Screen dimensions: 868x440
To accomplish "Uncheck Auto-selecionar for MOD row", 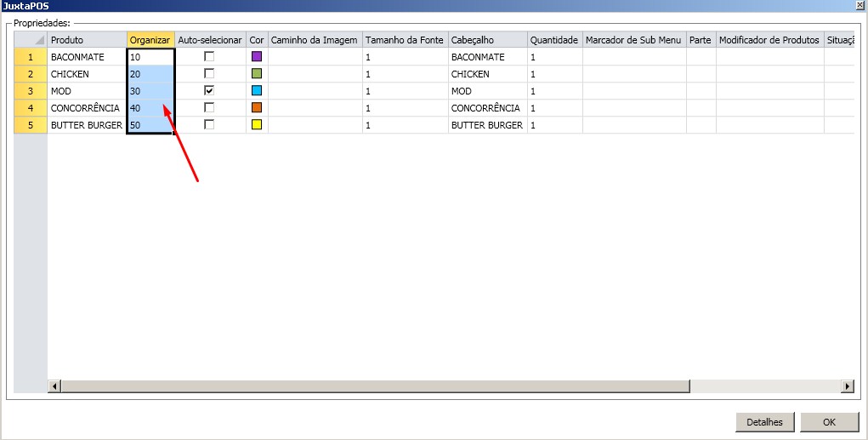I will point(209,90).
